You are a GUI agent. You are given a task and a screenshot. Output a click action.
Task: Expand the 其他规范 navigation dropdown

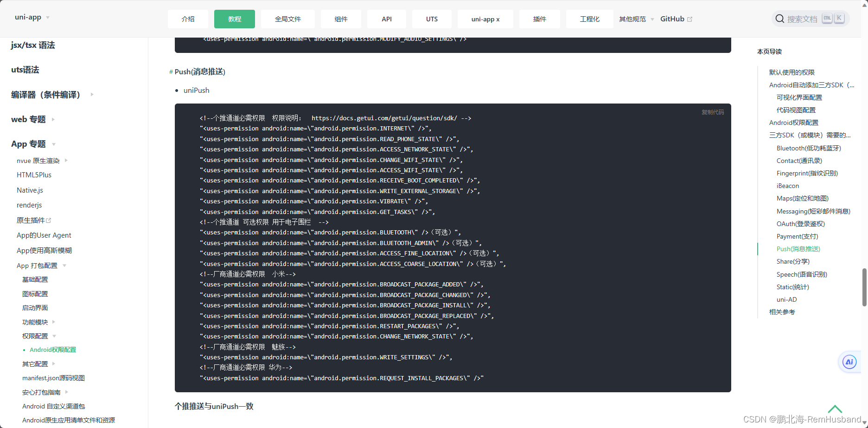635,19
